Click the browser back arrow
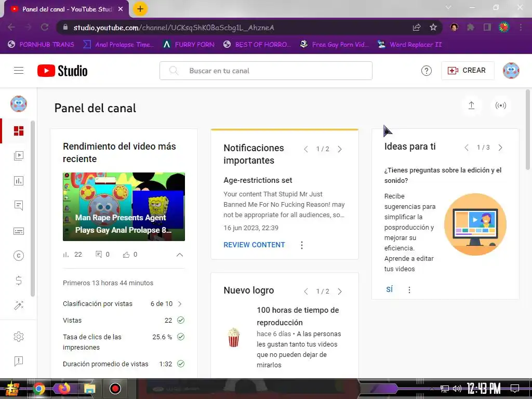 [11, 27]
